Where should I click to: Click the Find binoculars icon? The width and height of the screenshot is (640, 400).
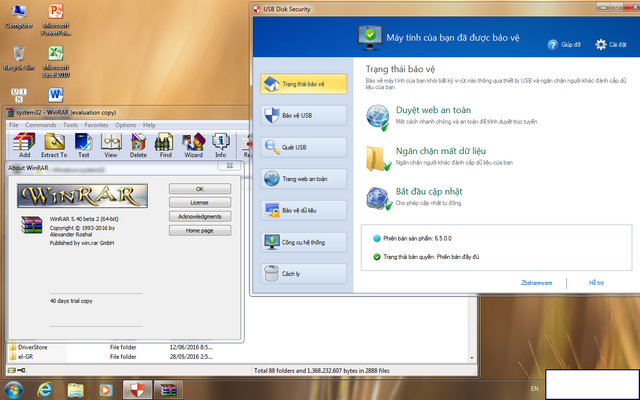click(165, 145)
